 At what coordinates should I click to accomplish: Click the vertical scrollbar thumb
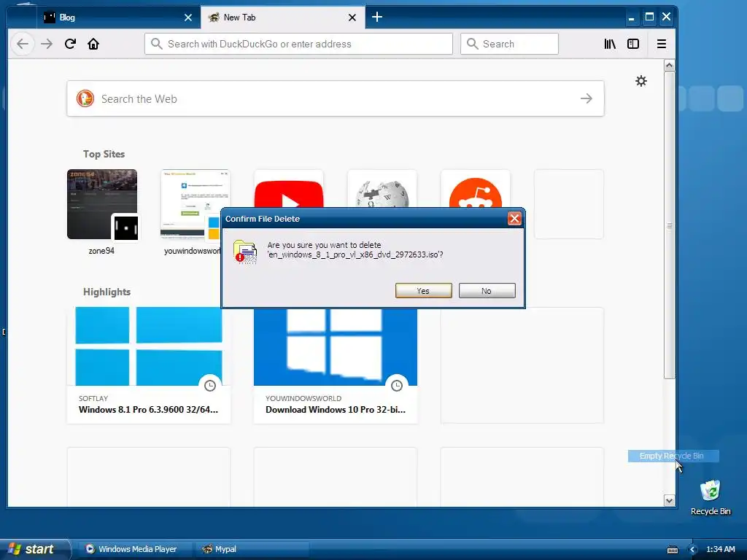(670, 225)
